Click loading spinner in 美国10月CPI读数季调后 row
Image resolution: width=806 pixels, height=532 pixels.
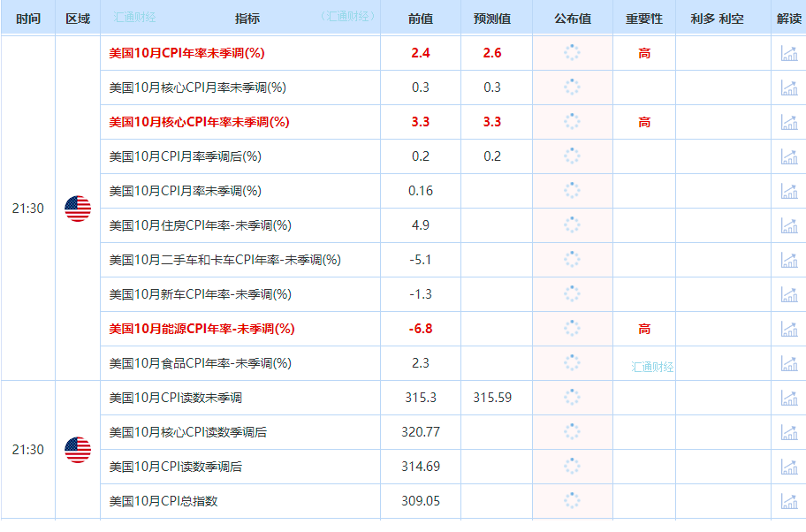pos(572,467)
